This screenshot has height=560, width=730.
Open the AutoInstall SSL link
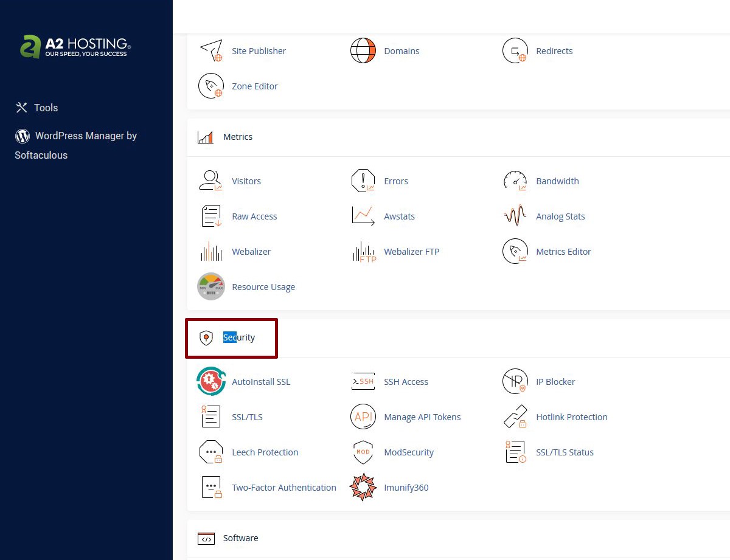point(262,382)
